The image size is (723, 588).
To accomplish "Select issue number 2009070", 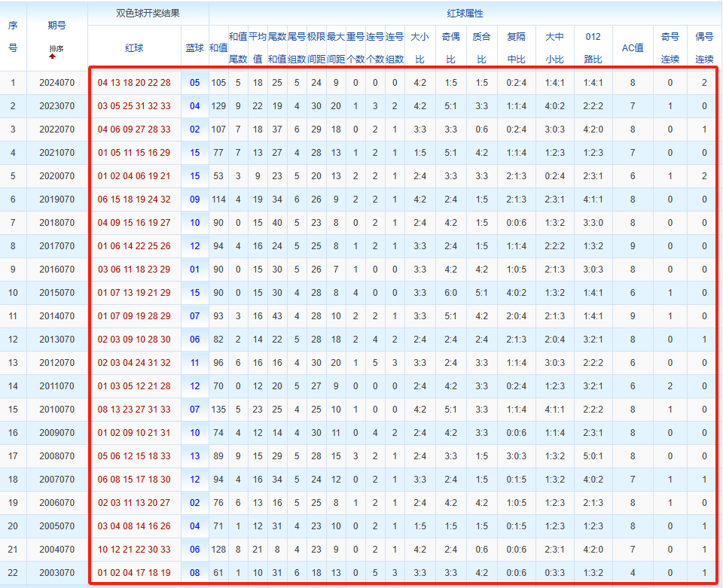I will tap(56, 433).
